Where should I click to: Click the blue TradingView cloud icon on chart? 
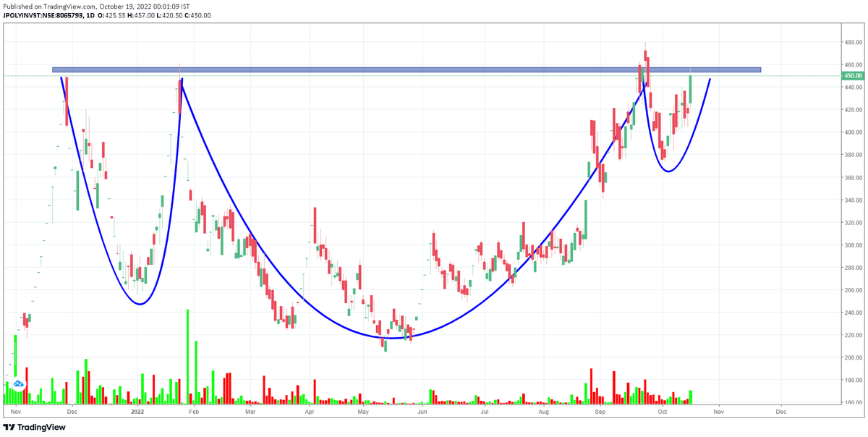[x=19, y=384]
